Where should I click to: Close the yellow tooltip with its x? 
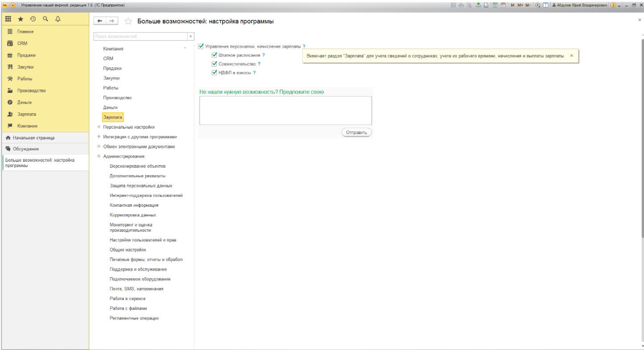click(x=572, y=56)
